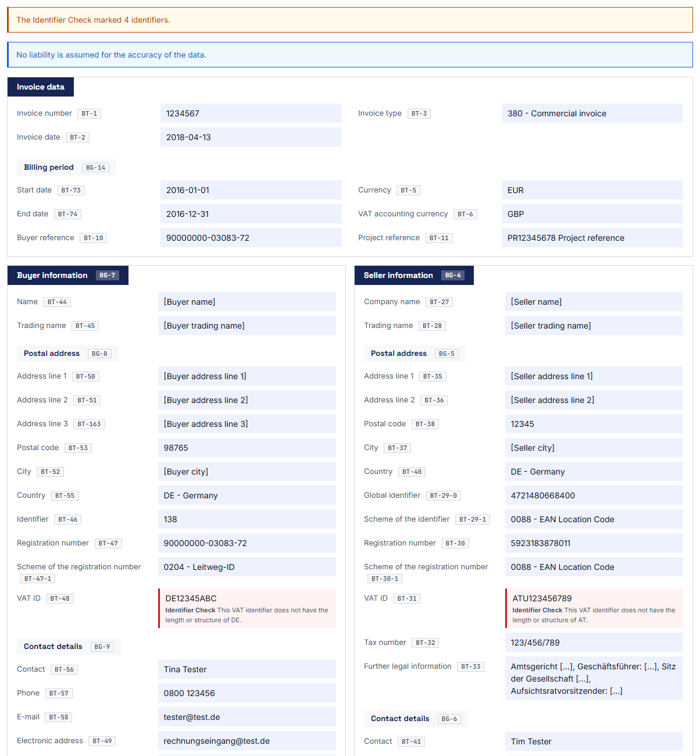Click the Amtsgericht further legal information text

[594, 679]
